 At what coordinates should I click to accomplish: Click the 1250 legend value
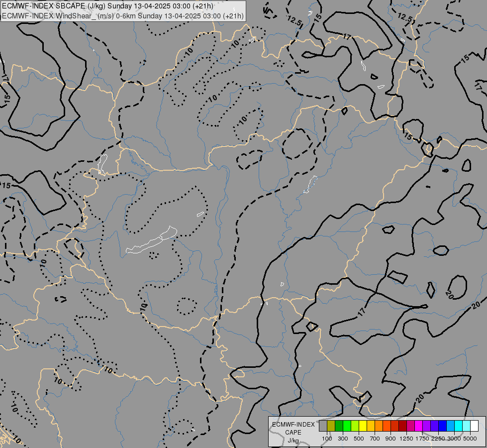406,439
